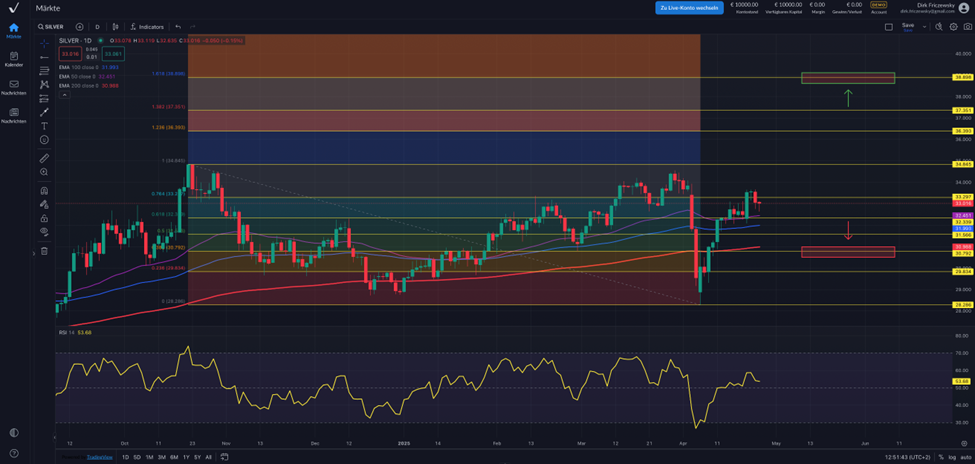The image size is (975, 464).
Task: Open the D timeframe interval dropdown
Action: (97, 27)
